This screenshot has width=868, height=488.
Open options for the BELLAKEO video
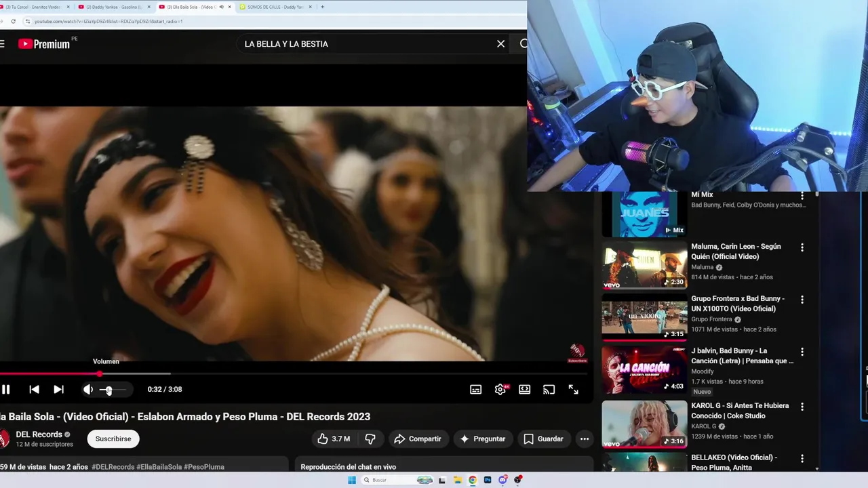tap(802, 459)
